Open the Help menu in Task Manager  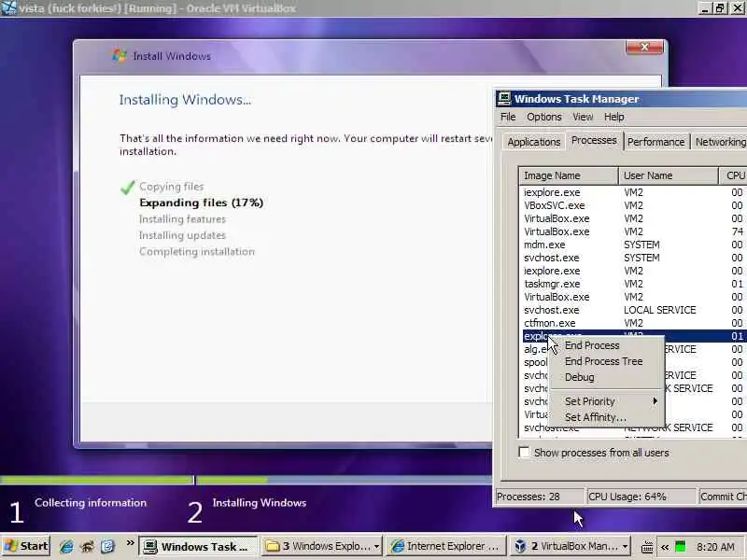tap(614, 117)
